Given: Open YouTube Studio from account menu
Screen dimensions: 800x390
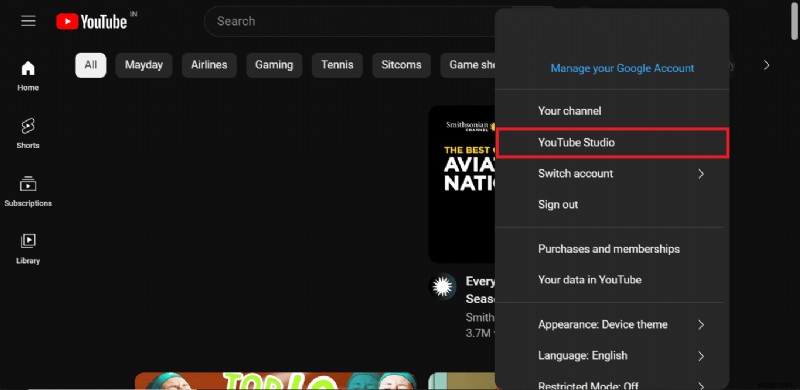Looking at the screenshot, I should click(612, 142).
